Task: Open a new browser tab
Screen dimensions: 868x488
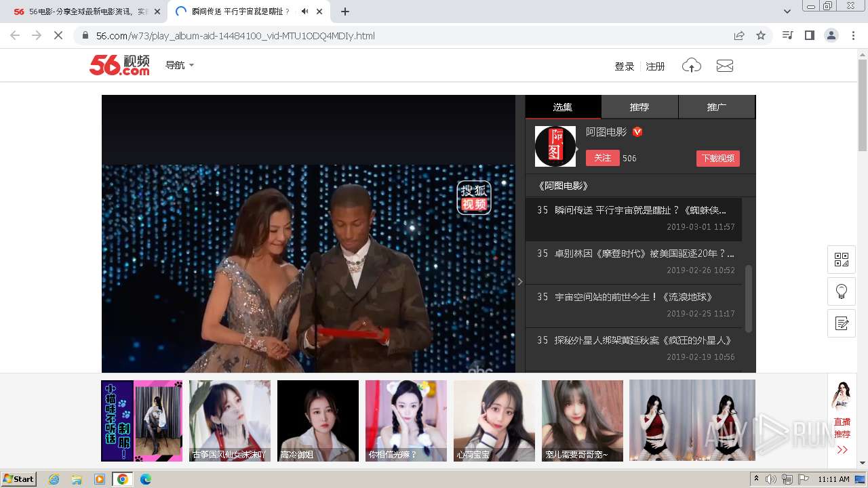Action: (345, 12)
